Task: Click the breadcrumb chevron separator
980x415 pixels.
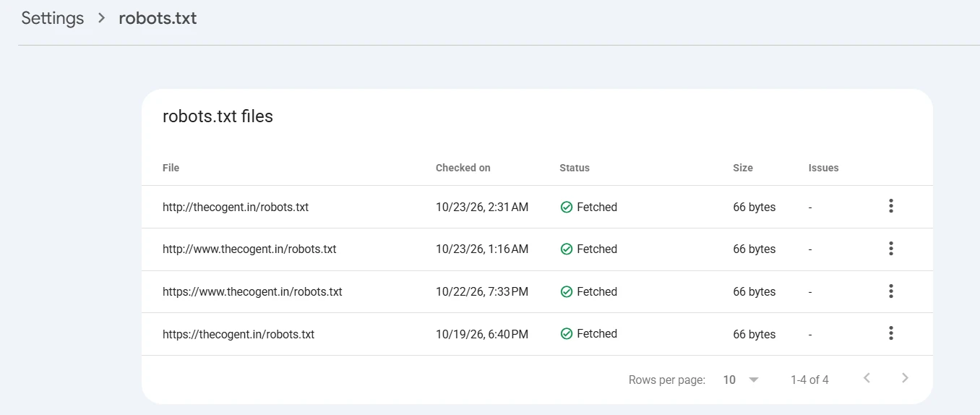Action: [x=102, y=18]
